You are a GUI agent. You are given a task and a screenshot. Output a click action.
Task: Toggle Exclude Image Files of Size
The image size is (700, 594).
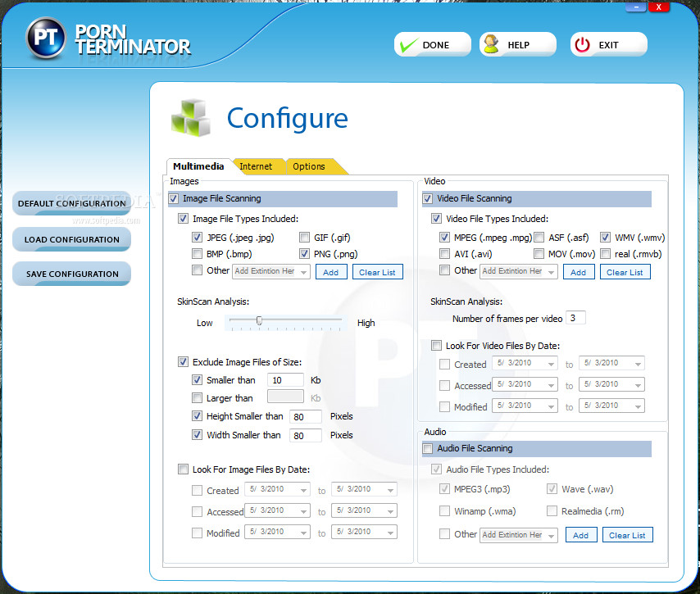click(x=183, y=362)
